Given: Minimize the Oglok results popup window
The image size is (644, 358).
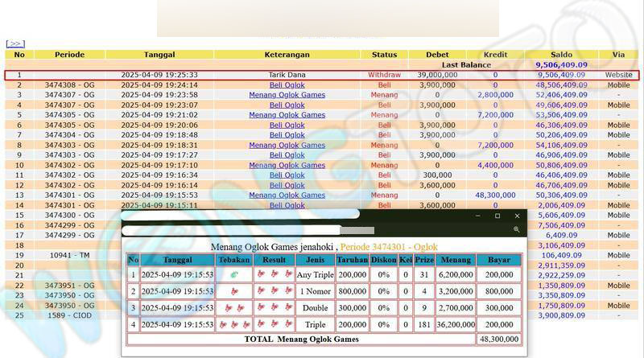Looking at the screenshot, I should click(x=477, y=216).
